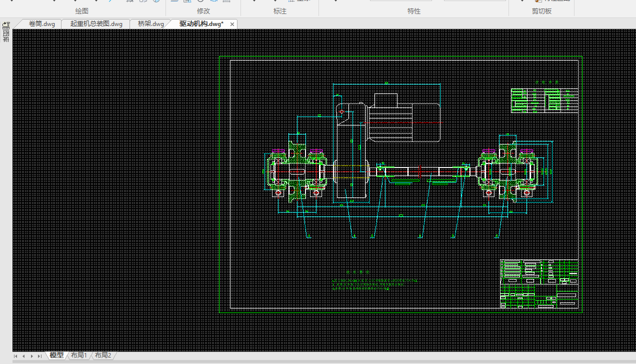Close the 驱动机构.dwg document tab
This screenshot has height=364, width=636.
(232, 24)
